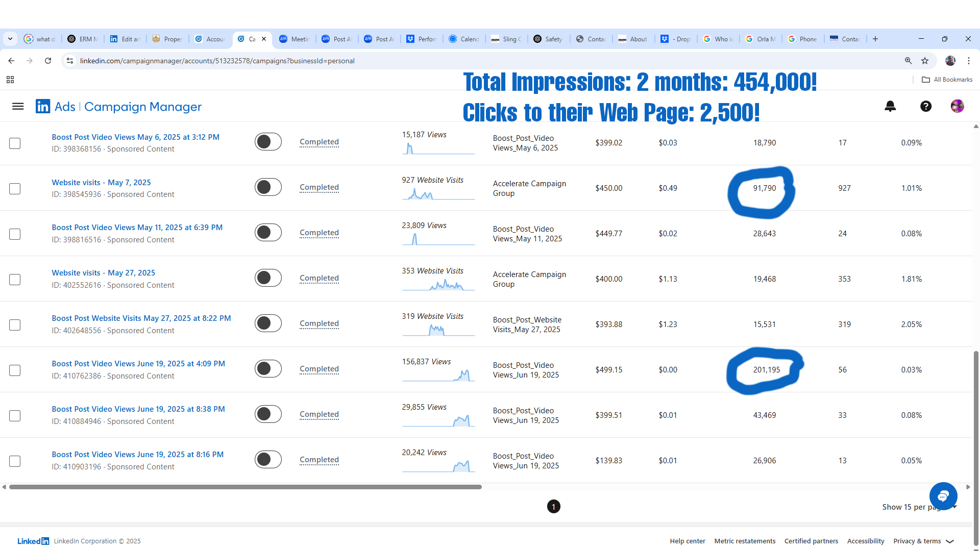Click the horizontal table scrollbar
The height and width of the screenshot is (551, 980).
246,487
